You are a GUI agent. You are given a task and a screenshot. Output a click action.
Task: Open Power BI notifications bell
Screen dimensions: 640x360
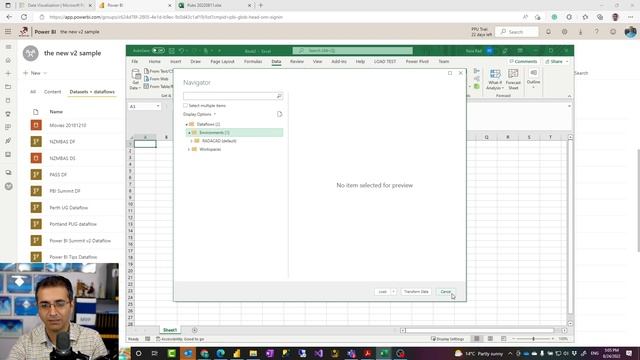tap(548, 31)
